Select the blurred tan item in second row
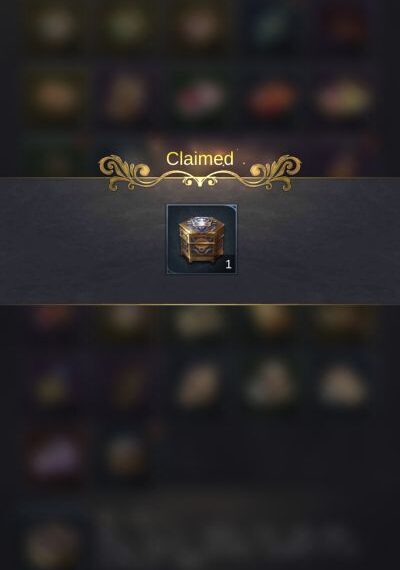The width and height of the screenshot is (400, 570). click(126, 97)
